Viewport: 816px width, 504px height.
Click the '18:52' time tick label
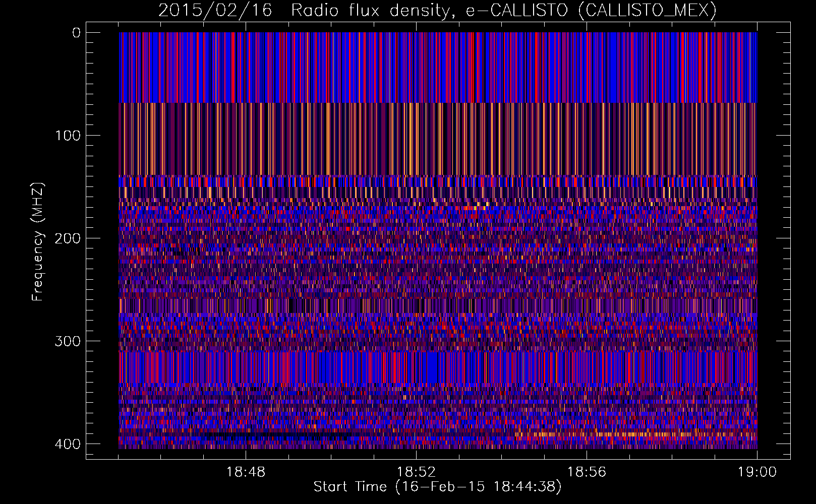click(x=416, y=472)
